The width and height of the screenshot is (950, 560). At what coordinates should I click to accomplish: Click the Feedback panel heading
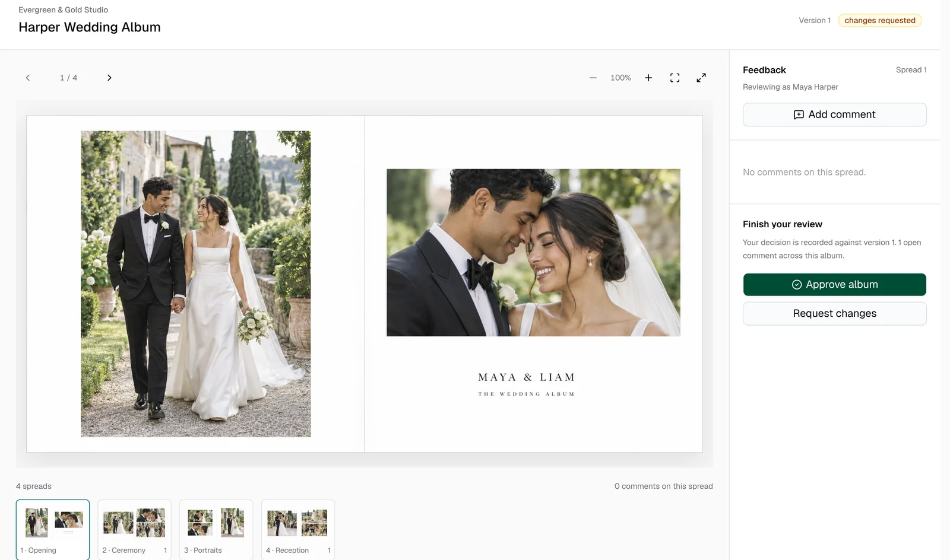(764, 70)
